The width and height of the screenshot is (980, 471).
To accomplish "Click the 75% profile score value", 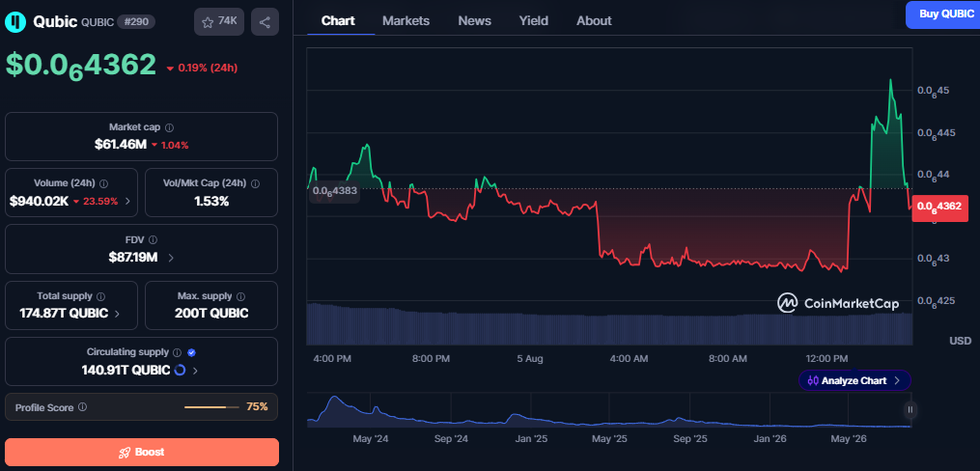I will 257,406.
